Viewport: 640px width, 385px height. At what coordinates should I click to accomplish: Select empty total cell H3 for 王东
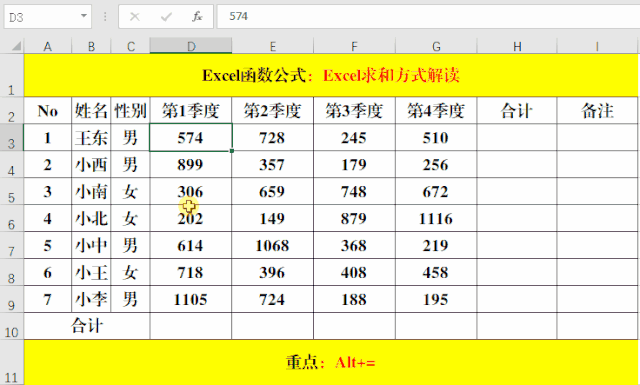pyautogui.click(x=517, y=138)
